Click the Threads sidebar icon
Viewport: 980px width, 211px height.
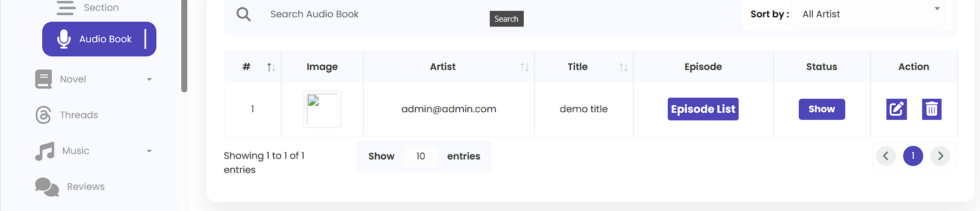(x=43, y=115)
